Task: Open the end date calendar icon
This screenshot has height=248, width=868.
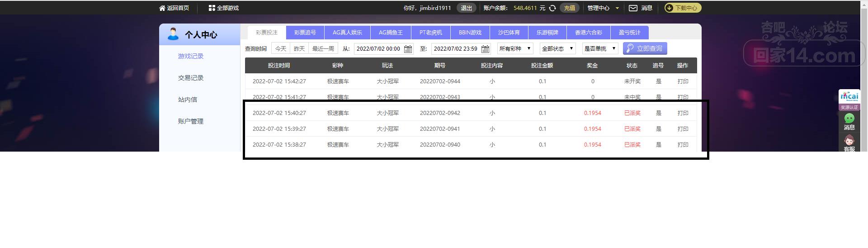Action: [x=486, y=49]
